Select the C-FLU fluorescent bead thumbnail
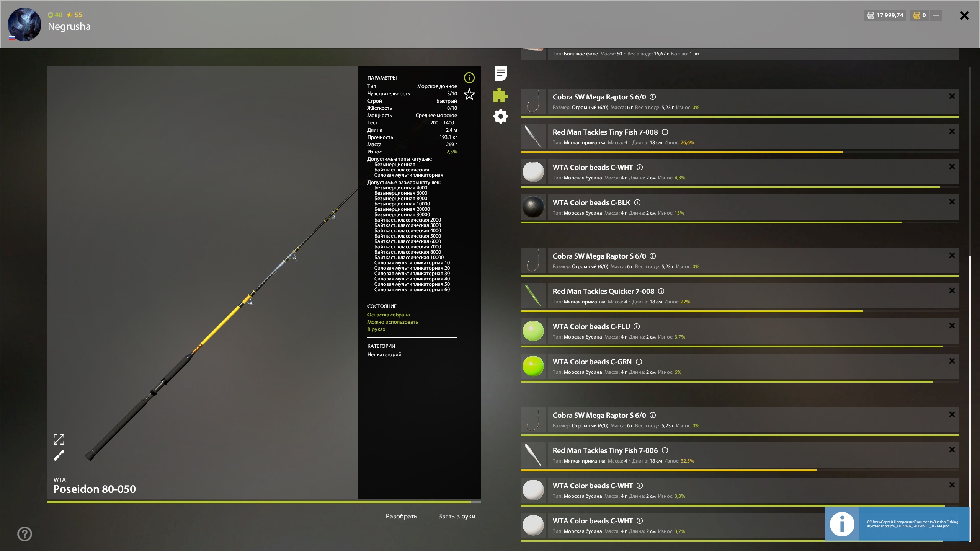The image size is (980, 551). pos(533,331)
